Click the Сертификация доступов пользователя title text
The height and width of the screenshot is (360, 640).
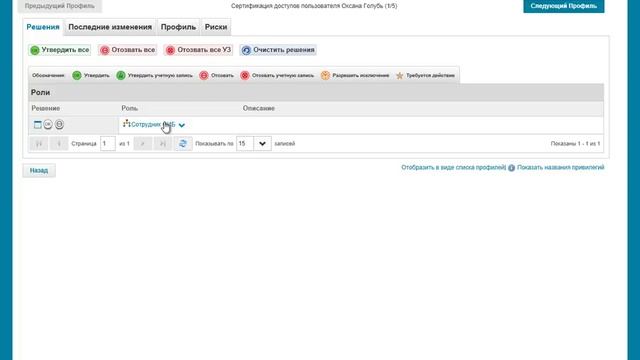point(314,6)
